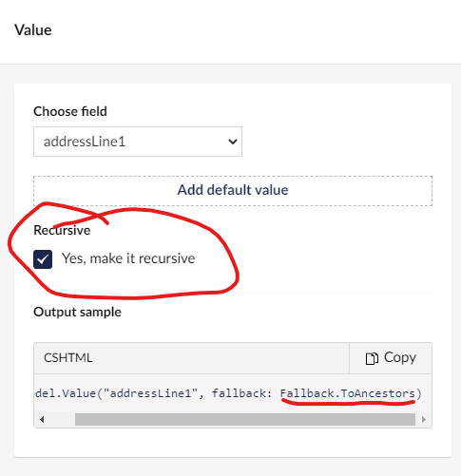
Task: Click Fallback.ToAncestors in the code
Action: click(x=348, y=393)
